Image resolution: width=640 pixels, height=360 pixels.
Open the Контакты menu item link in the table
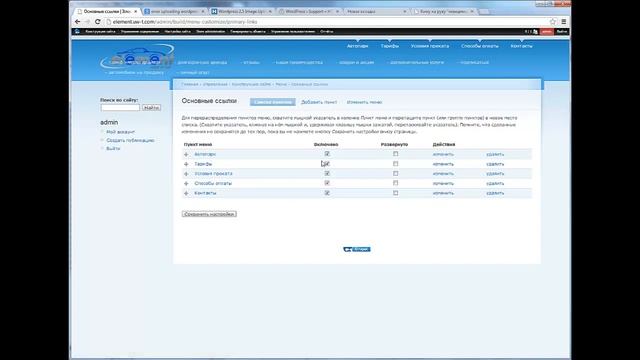pyautogui.click(x=205, y=193)
